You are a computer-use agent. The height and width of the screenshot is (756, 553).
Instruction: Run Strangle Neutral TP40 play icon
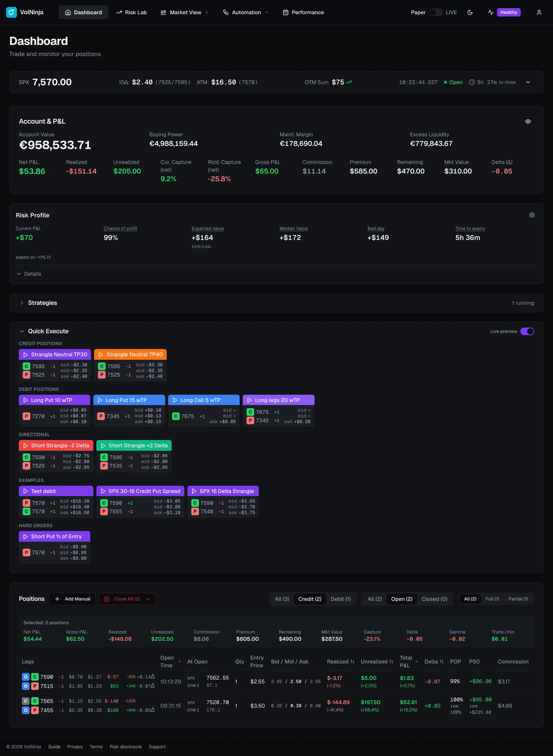[101, 355]
